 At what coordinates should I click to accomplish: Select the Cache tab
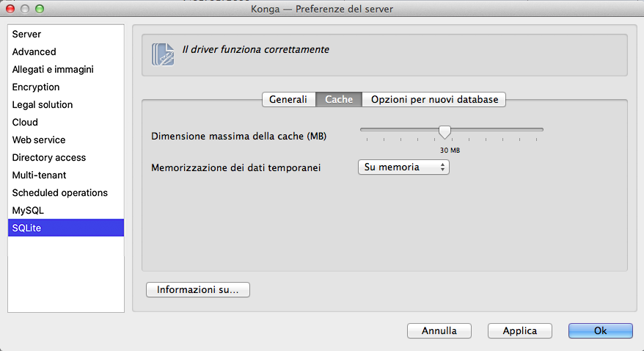pyautogui.click(x=339, y=99)
